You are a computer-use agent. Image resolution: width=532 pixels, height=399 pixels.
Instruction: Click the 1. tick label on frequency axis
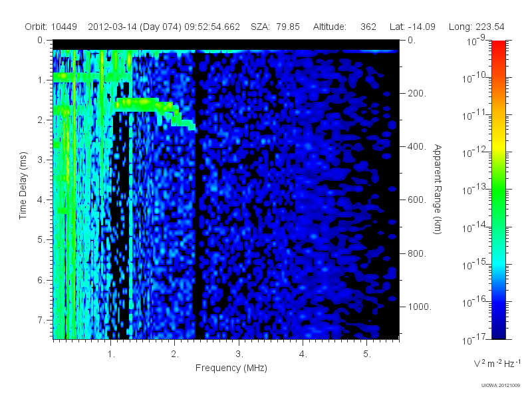pos(111,354)
